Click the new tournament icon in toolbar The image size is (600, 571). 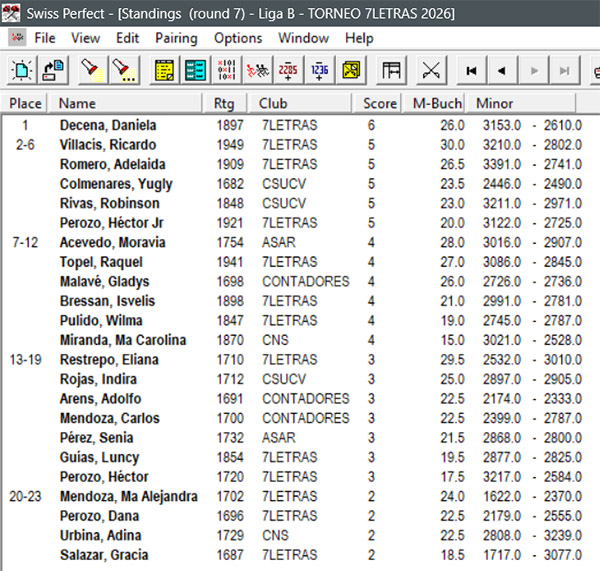[22, 70]
